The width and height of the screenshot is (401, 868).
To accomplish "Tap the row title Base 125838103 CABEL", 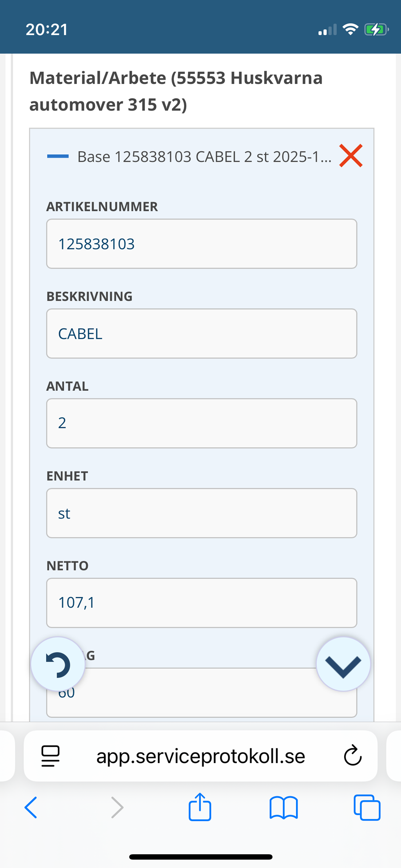I will [x=204, y=157].
